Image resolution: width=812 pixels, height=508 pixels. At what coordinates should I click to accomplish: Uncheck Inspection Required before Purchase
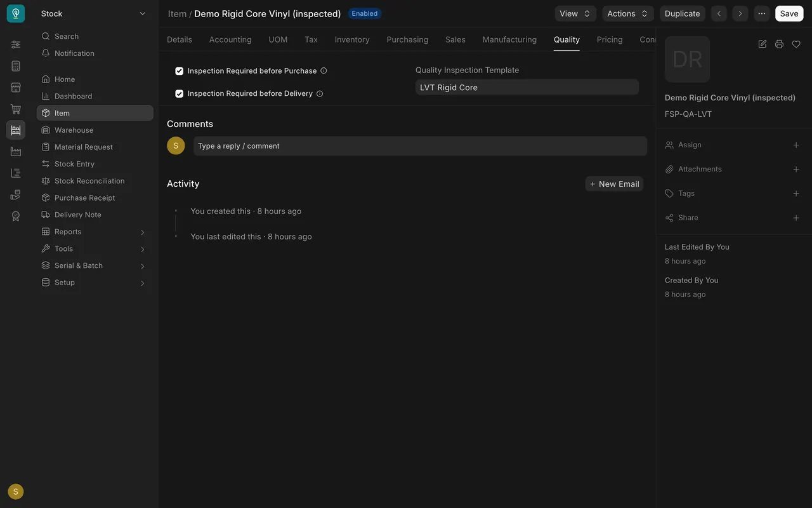179,71
